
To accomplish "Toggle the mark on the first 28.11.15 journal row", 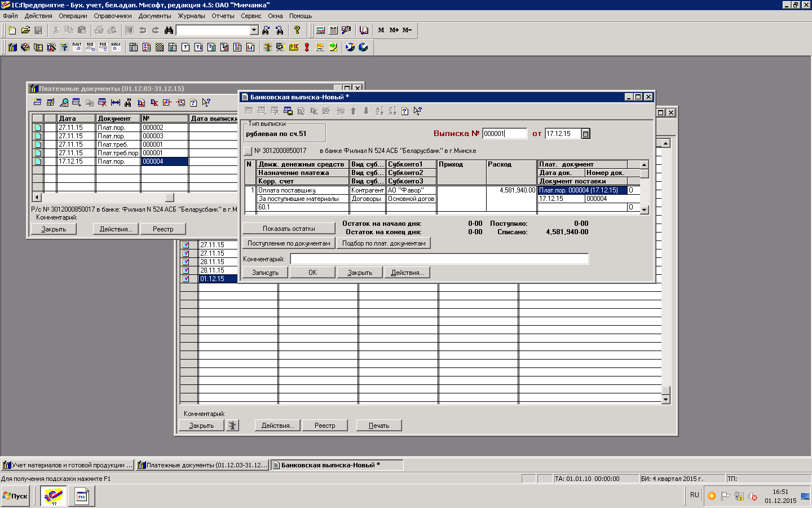I will 186,262.
